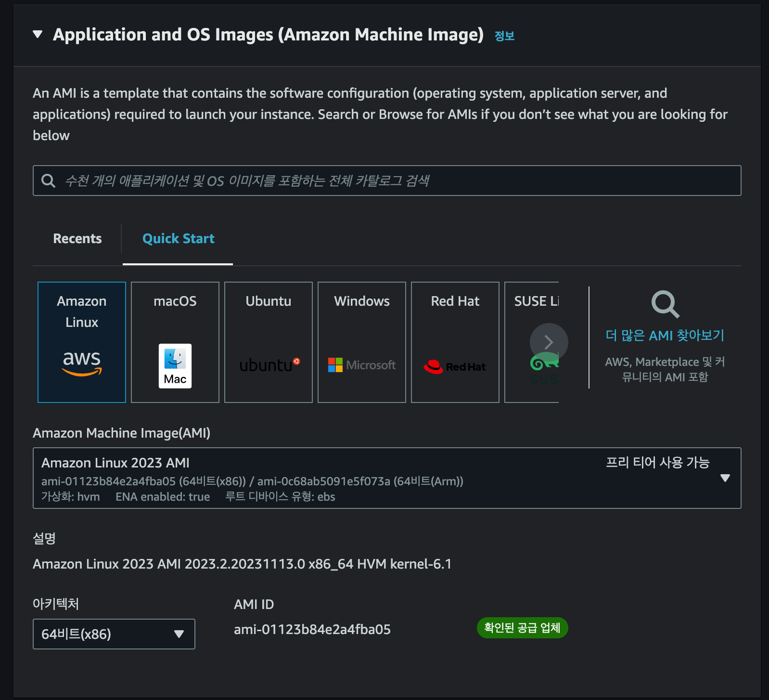Click the Mac Finder logo icon

tap(175, 366)
